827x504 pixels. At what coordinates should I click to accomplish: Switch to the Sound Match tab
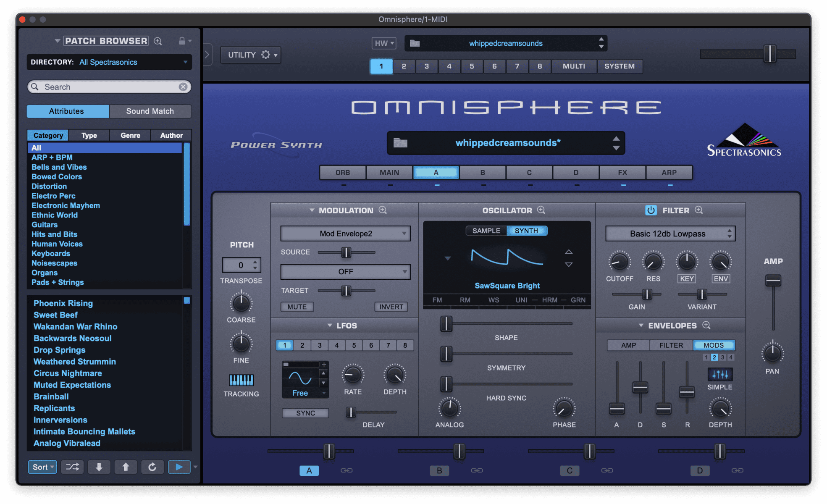[x=150, y=111]
